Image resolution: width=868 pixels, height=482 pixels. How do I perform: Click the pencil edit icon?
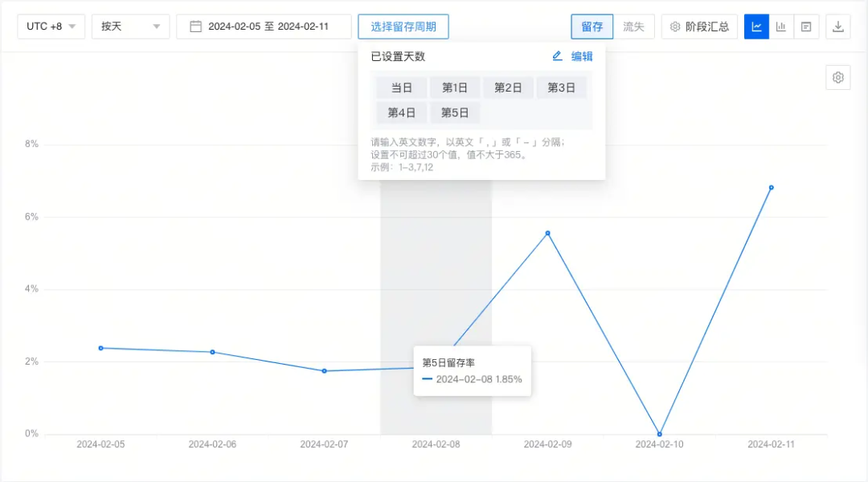(x=557, y=56)
